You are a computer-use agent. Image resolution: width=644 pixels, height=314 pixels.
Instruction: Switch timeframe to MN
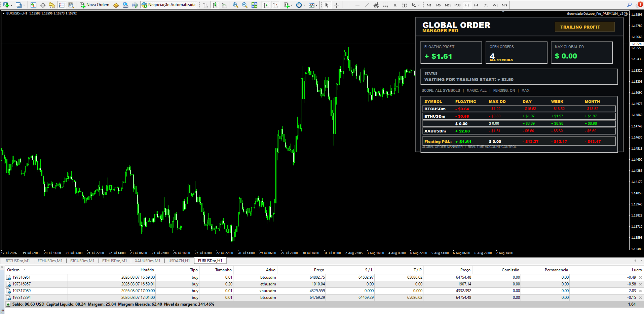504,5
